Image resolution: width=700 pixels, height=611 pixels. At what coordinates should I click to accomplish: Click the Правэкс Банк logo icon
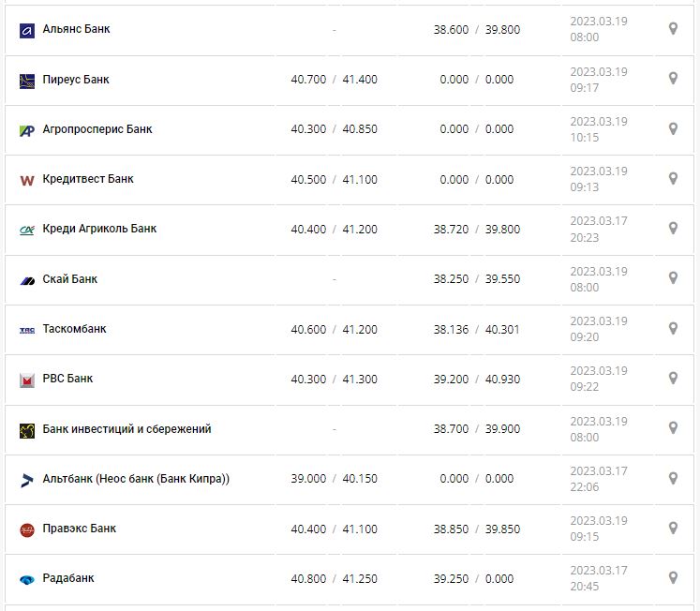click(x=26, y=529)
